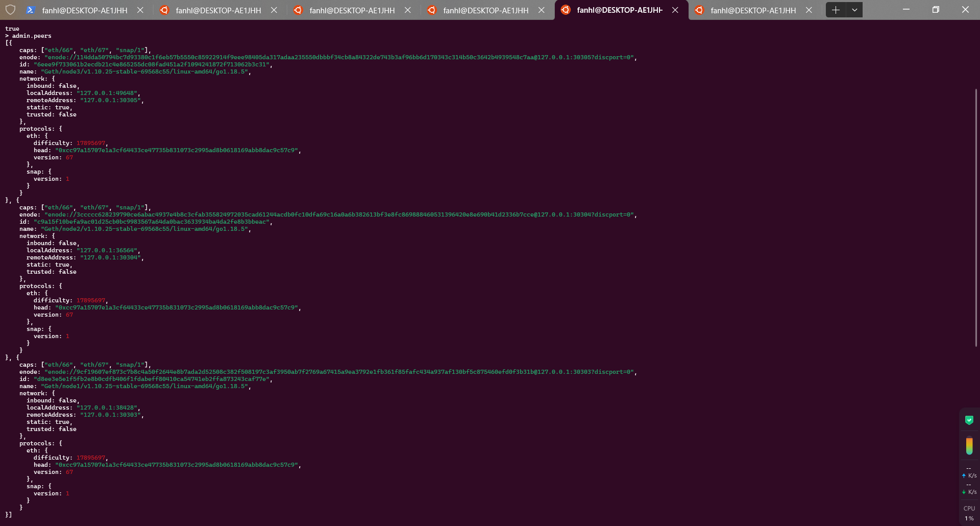Click the upload speed arrow indicator

tap(964, 475)
